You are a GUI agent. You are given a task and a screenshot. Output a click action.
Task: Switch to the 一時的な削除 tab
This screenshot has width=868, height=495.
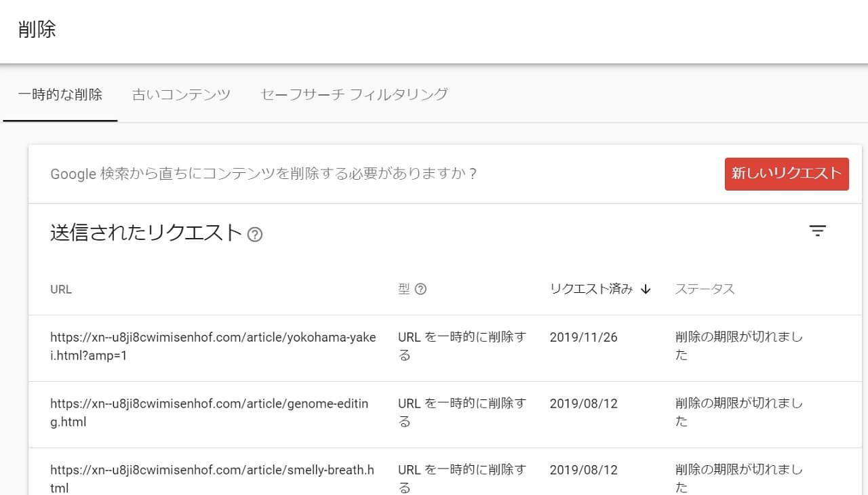60,95
